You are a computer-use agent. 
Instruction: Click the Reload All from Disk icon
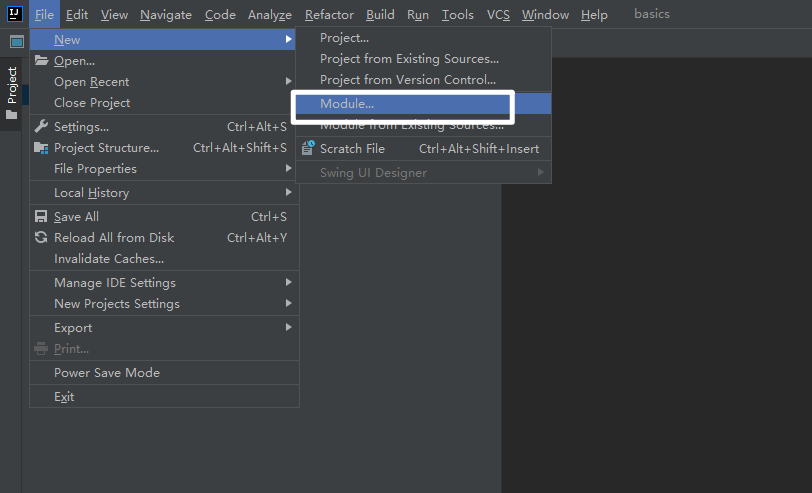pos(41,237)
